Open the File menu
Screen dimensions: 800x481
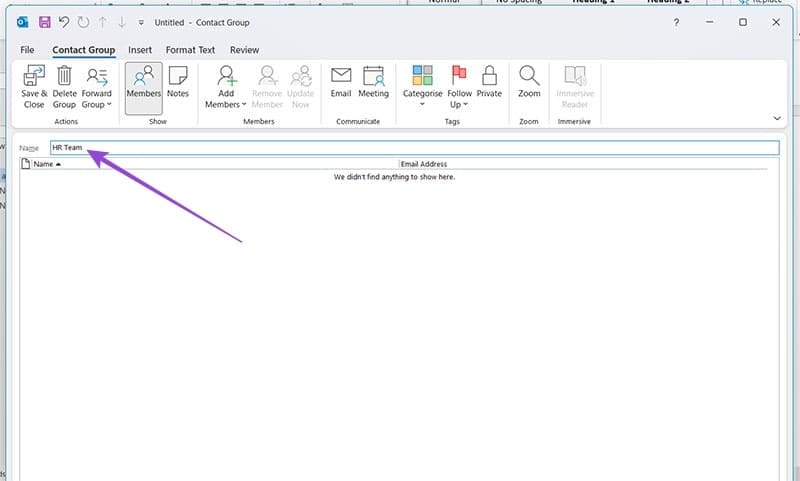tap(27, 50)
